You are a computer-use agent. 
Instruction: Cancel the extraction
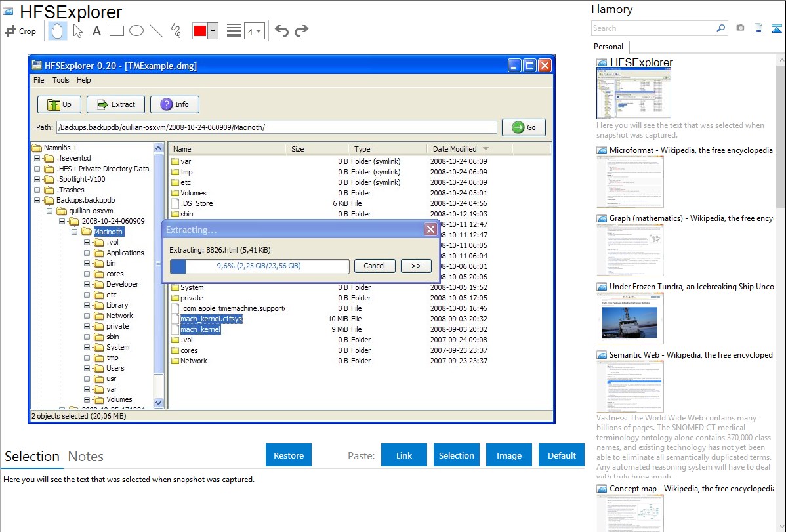375,266
